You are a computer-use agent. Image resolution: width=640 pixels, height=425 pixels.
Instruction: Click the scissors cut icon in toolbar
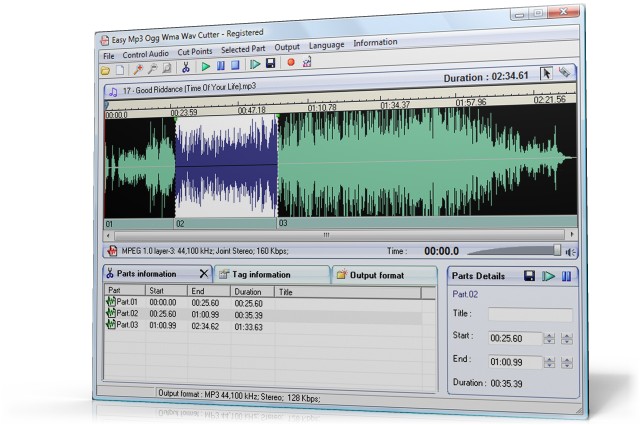[x=185, y=67]
